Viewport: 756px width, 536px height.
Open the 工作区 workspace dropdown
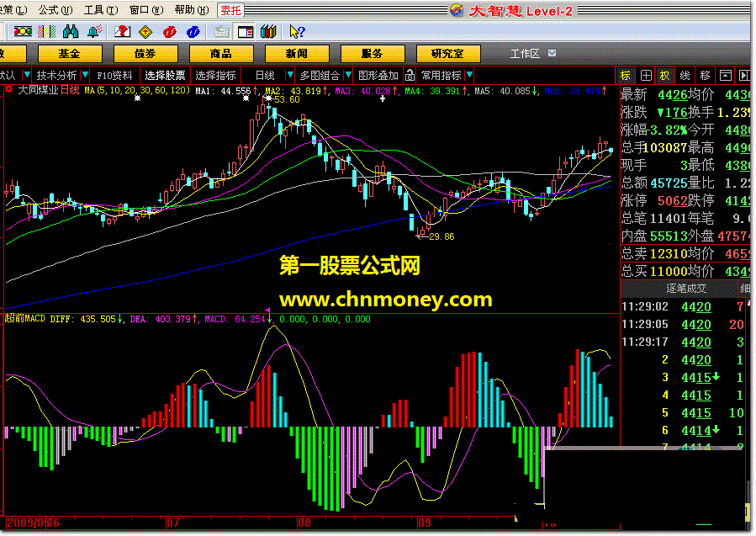pos(552,53)
